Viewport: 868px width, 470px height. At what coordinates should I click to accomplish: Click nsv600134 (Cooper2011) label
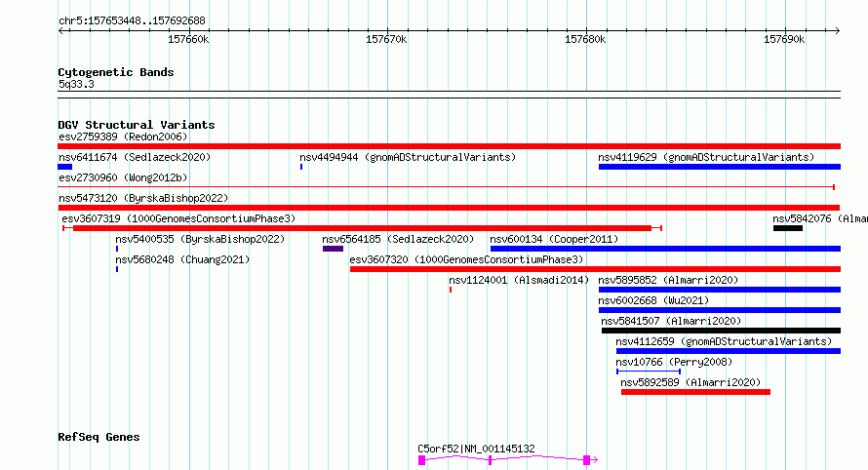tap(554, 239)
